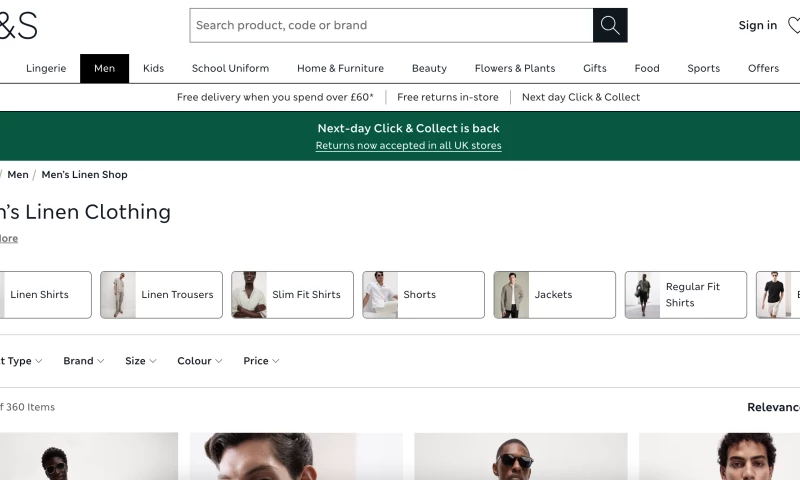Expand the Product Type filter dropdown
This screenshot has width=800, height=480.
coord(21,361)
